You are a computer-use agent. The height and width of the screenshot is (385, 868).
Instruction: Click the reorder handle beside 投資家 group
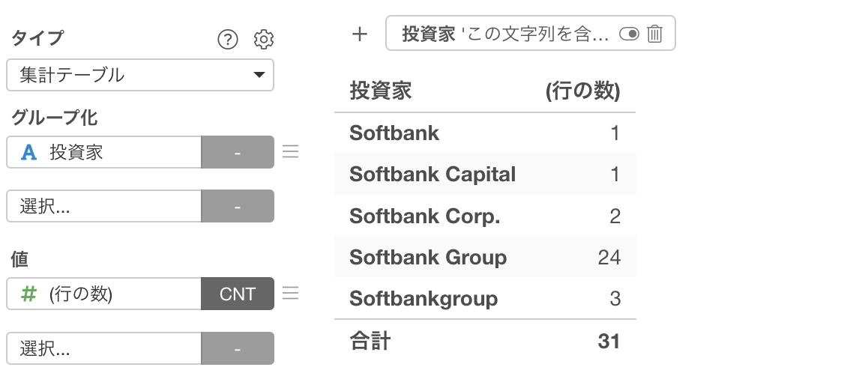tap(290, 151)
